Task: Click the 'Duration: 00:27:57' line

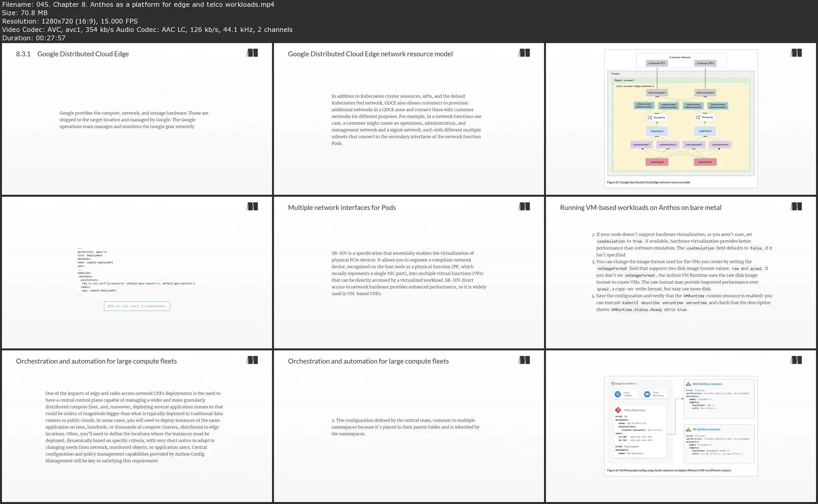Action: (34, 38)
